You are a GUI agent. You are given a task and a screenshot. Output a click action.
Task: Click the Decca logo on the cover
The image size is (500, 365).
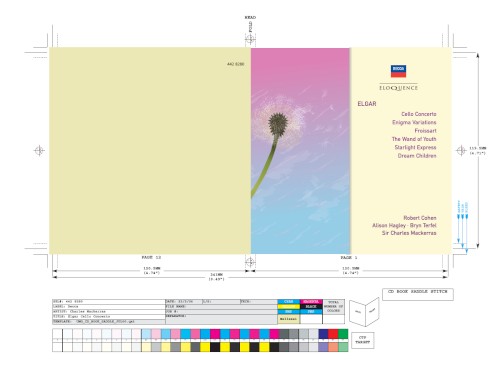[398, 71]
